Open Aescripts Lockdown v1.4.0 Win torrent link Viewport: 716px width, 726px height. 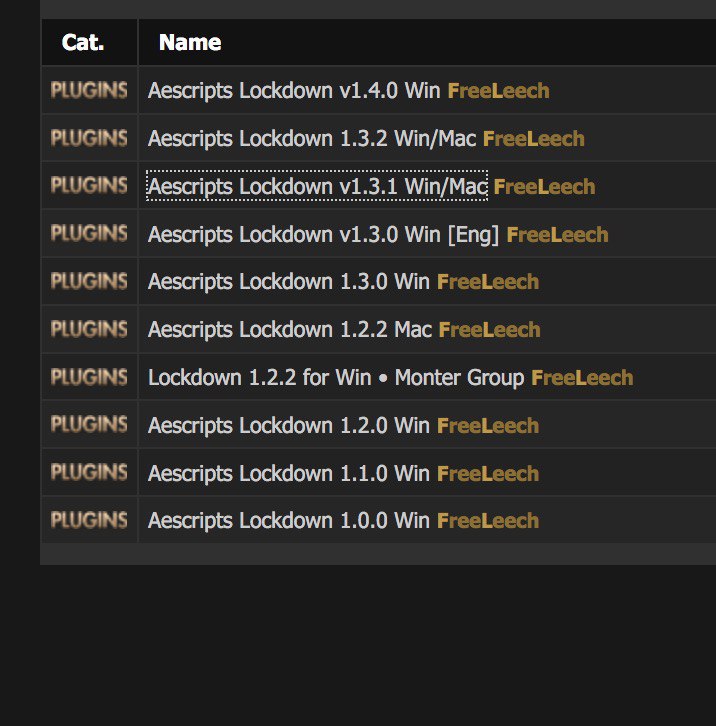tap(294, 90)
